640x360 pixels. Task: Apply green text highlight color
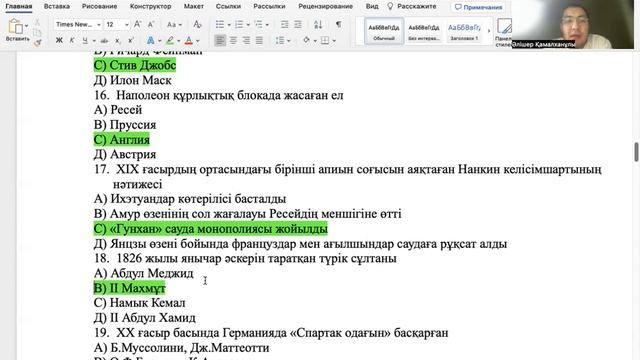point(170,40)
